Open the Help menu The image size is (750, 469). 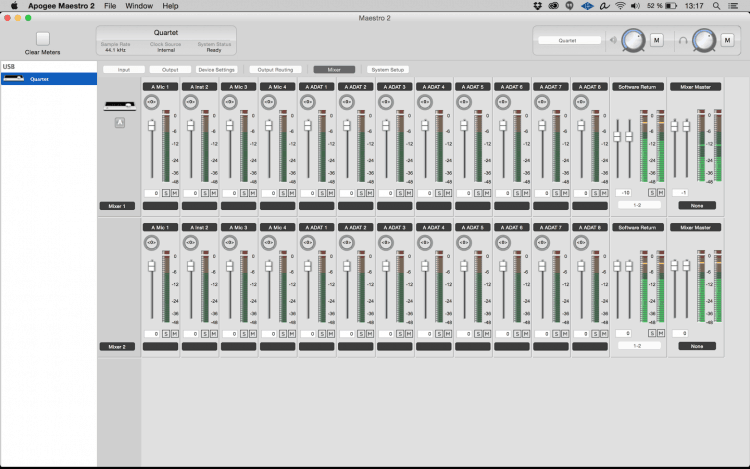(x=170, y=6)
